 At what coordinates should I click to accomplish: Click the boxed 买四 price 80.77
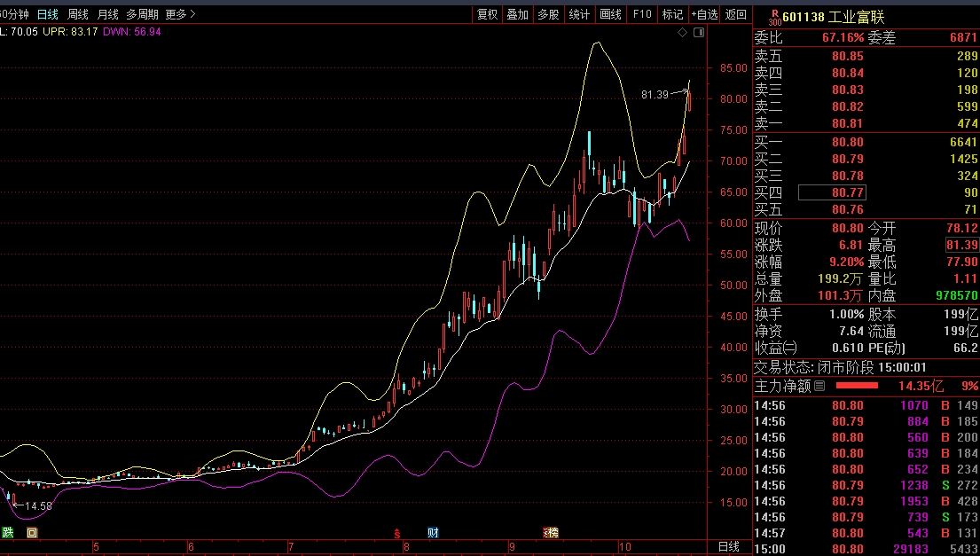point(833,192)
